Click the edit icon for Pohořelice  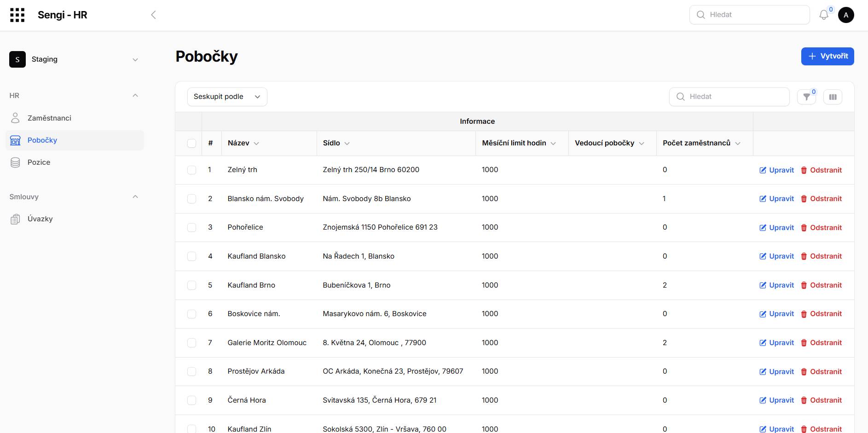[x=763, y=228]
